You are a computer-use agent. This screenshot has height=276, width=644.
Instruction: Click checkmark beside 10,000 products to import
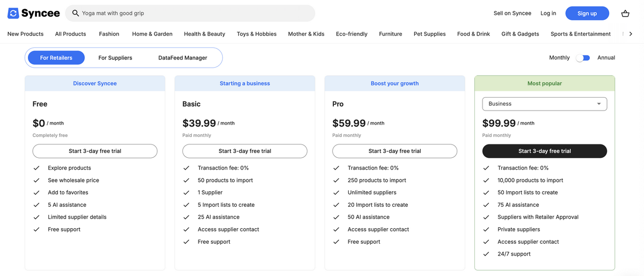click(486, 180)
